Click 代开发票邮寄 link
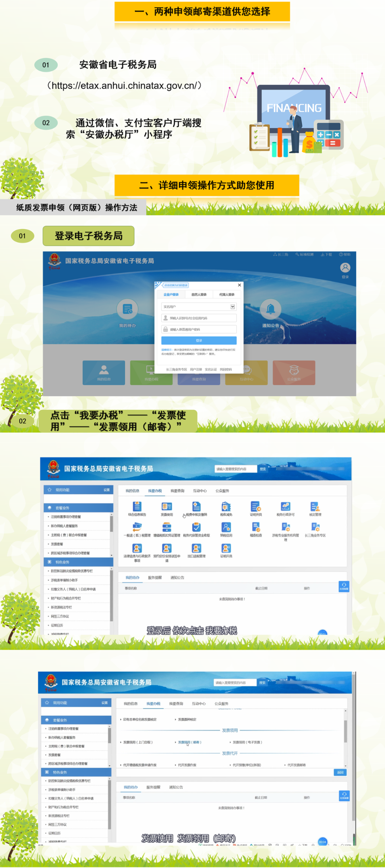Viewport: 385px width, 868px height. pos(297,765)
